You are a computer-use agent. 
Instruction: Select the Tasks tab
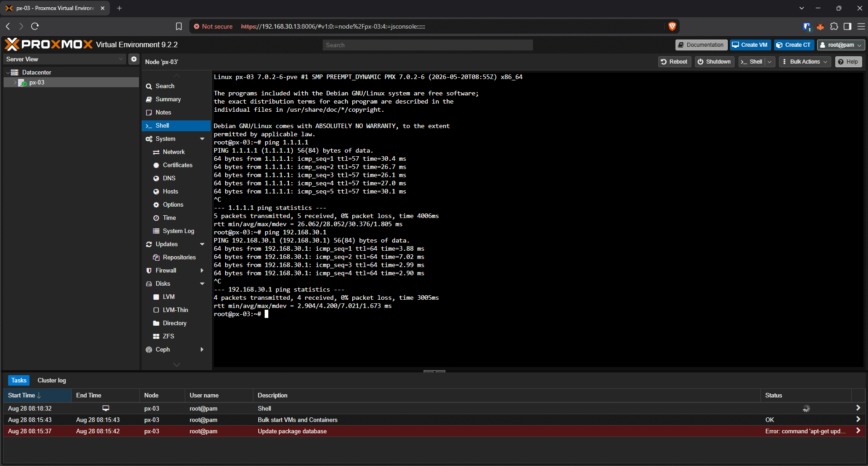pos(19,381)
